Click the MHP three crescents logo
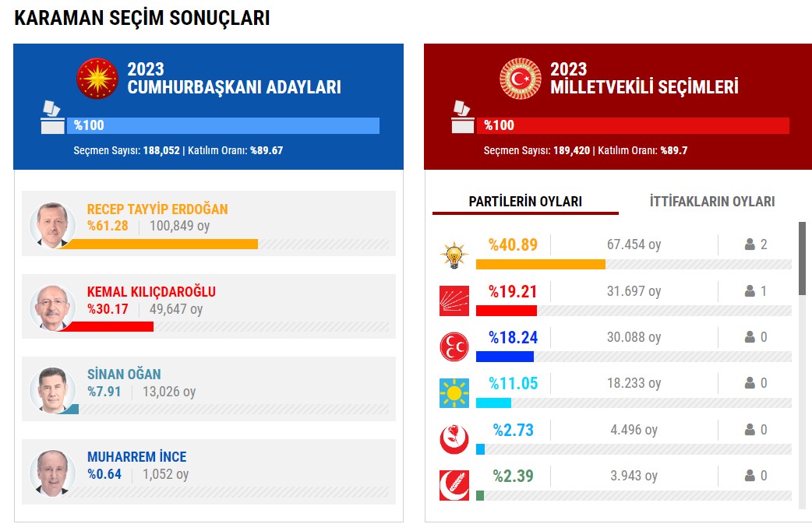This screenshot has height=524, width=812. pos(454,346)
